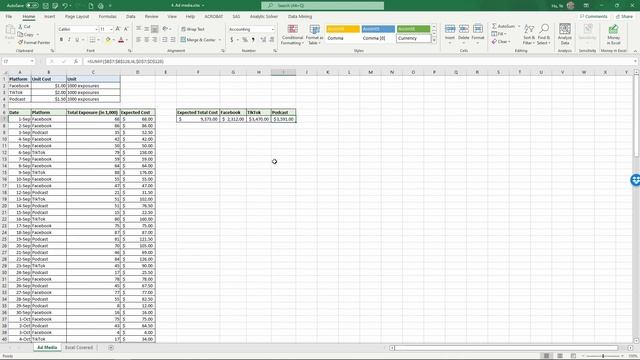
Task: Click the Comma Style icon
Action: [253, 40]
